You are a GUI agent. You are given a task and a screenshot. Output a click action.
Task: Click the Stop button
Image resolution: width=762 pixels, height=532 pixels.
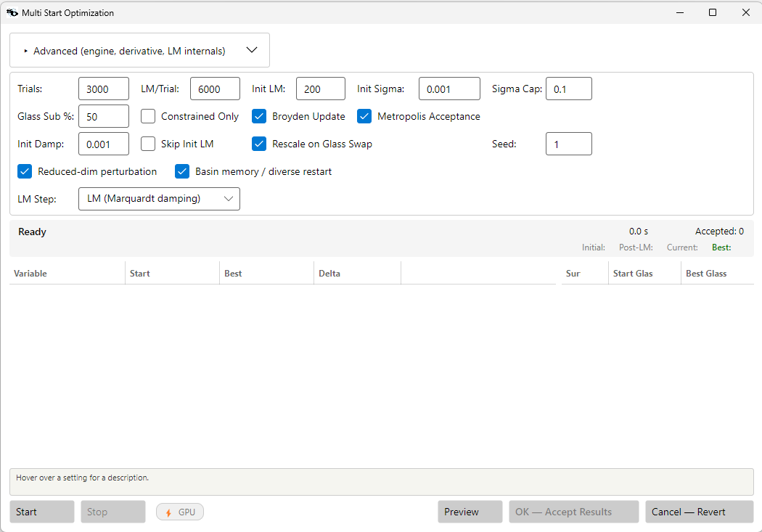tap(112, 512)
